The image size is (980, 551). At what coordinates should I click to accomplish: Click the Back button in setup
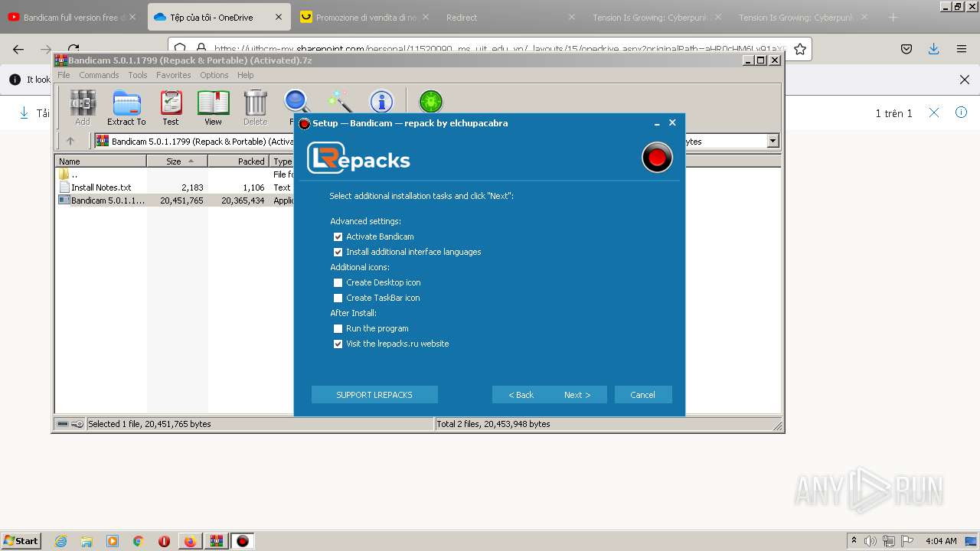[x=521, y=395]
